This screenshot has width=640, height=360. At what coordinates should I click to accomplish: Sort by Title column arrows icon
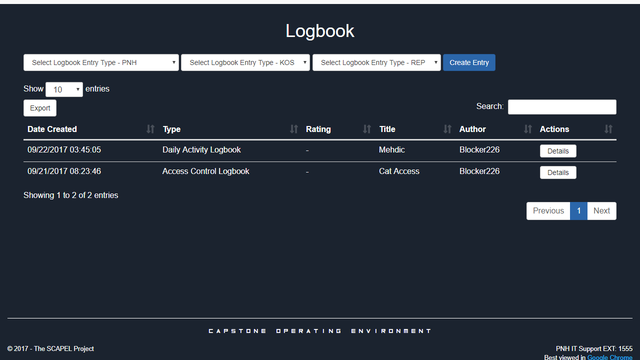(x=447, y=129)
